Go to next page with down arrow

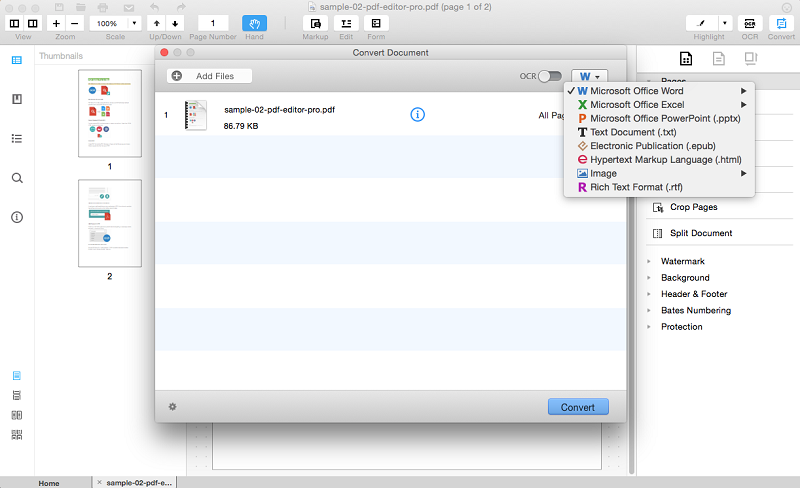tap(175, 23)
